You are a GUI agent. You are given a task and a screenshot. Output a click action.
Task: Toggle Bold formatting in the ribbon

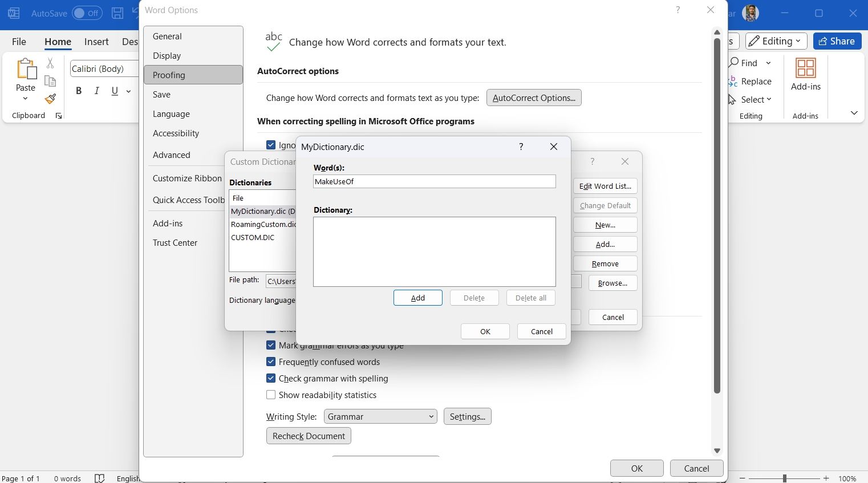pyautogui.click(x=79, y=91)
